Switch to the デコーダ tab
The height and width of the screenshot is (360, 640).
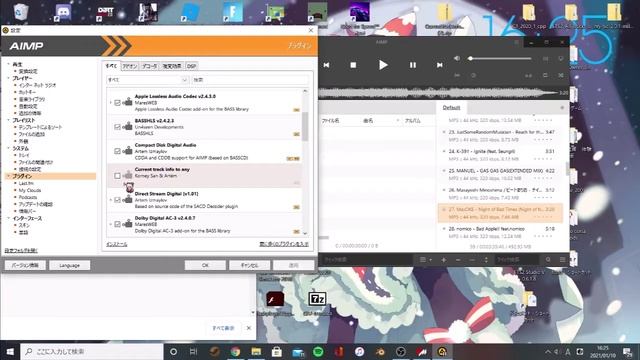pos(149,66)
